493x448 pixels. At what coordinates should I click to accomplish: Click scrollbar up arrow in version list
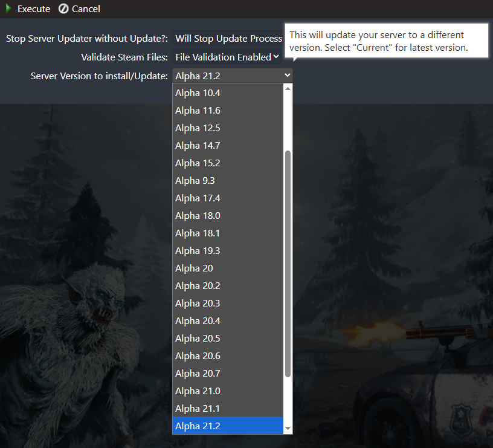[288, 88]
